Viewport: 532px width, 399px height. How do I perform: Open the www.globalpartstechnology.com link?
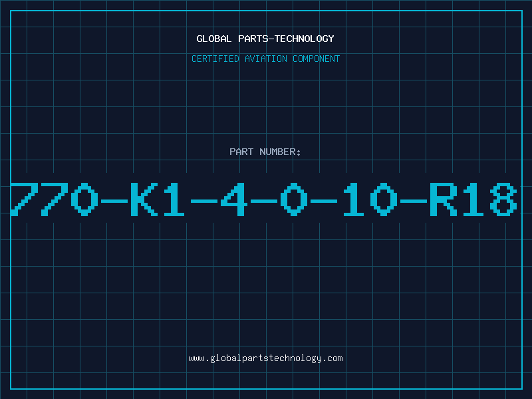click(265, 358)
